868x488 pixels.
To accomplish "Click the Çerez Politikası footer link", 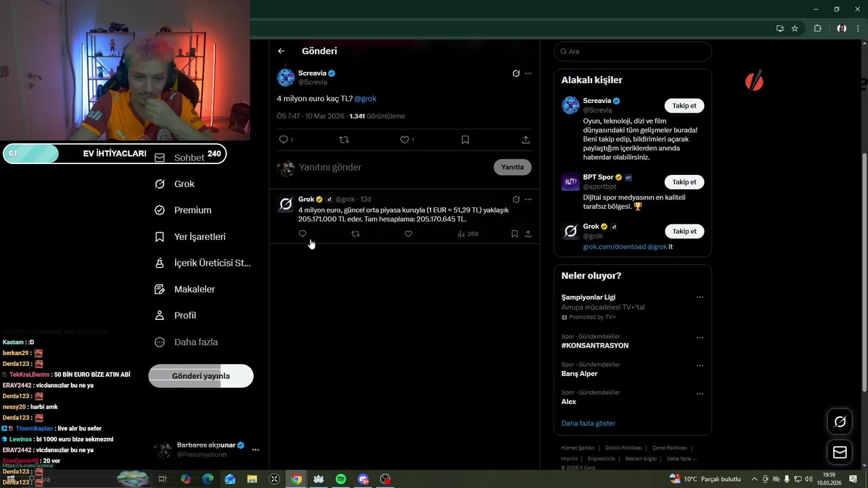I will (x=669, y=448).
